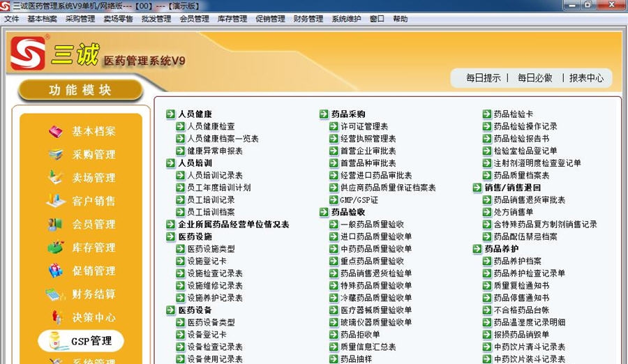Open 人员健康档案一览表 entry

(x=223, y=139)
